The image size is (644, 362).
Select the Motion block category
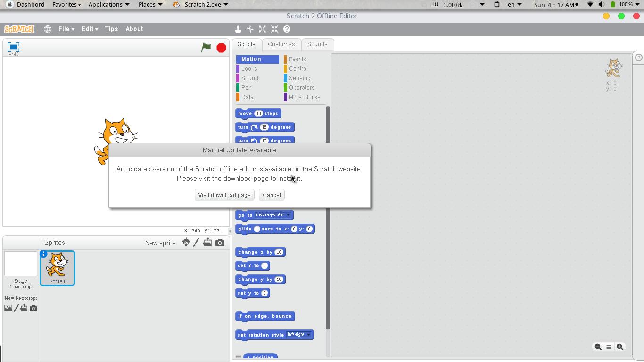tap(257, 59)
